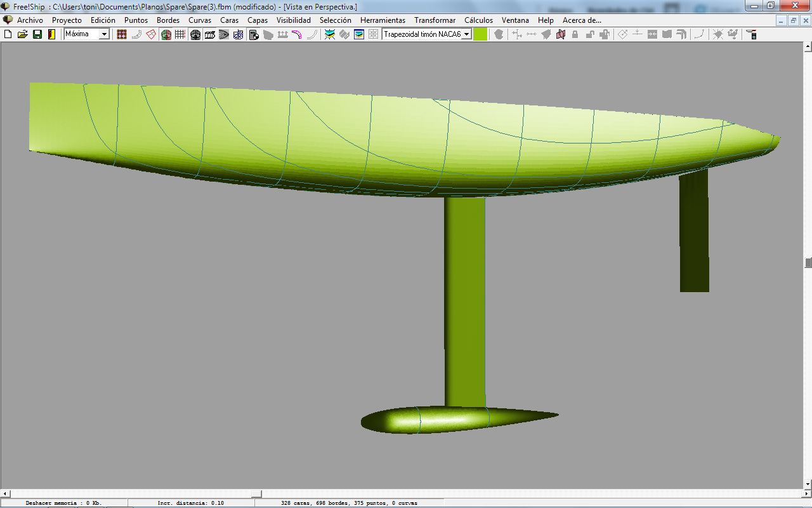812x508 pixels.
Task: Toggle the grid display button
Action: coord(180,34)
